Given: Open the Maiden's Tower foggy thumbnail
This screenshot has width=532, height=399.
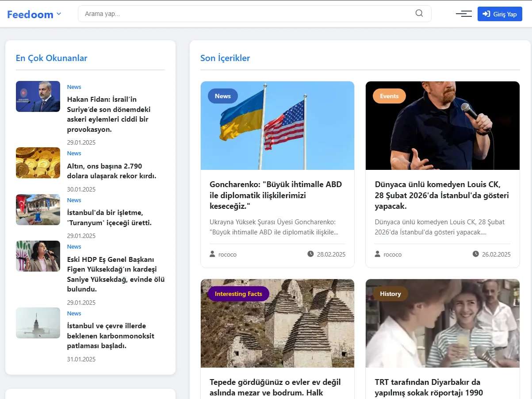Looking at the screenshot, I should (x=38, y=323).
